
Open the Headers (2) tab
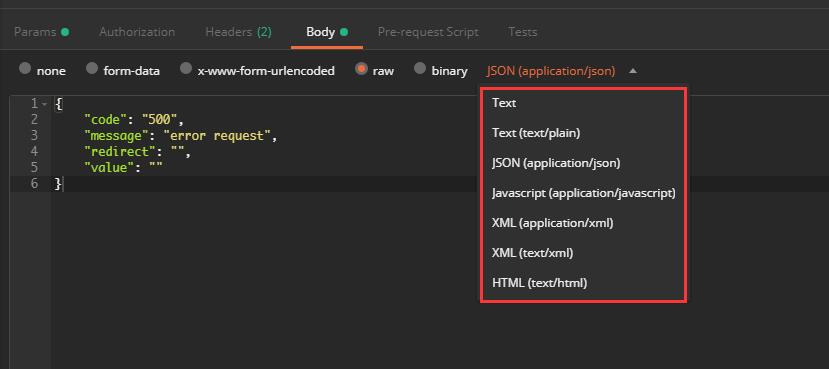click(238, 32)
